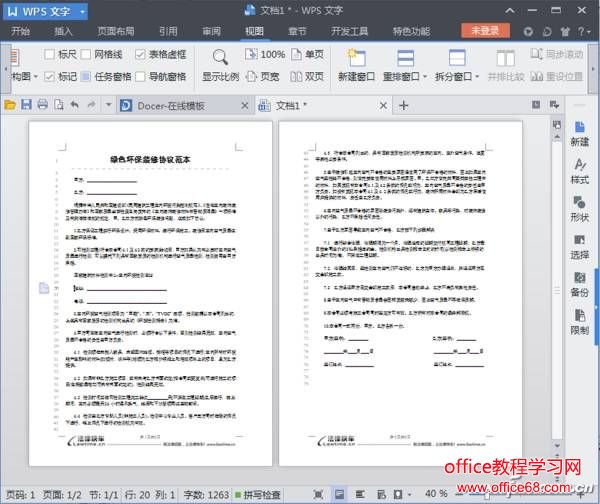
Task: Expand the 构图 dropdown arrow
Action: (36, 77)
